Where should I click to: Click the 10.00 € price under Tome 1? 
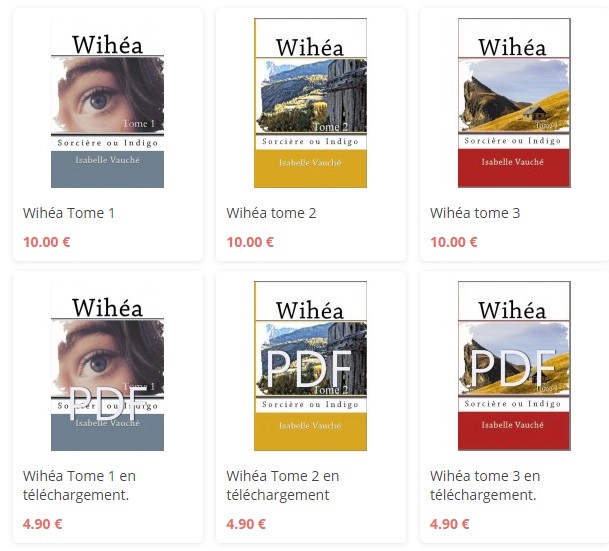[47, 242]
